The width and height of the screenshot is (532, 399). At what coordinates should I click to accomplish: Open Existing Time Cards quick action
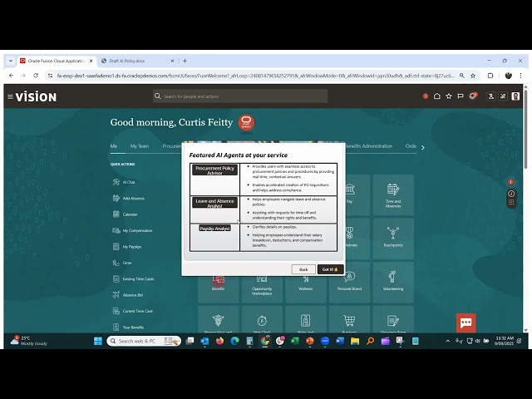(x=133, y=279)
